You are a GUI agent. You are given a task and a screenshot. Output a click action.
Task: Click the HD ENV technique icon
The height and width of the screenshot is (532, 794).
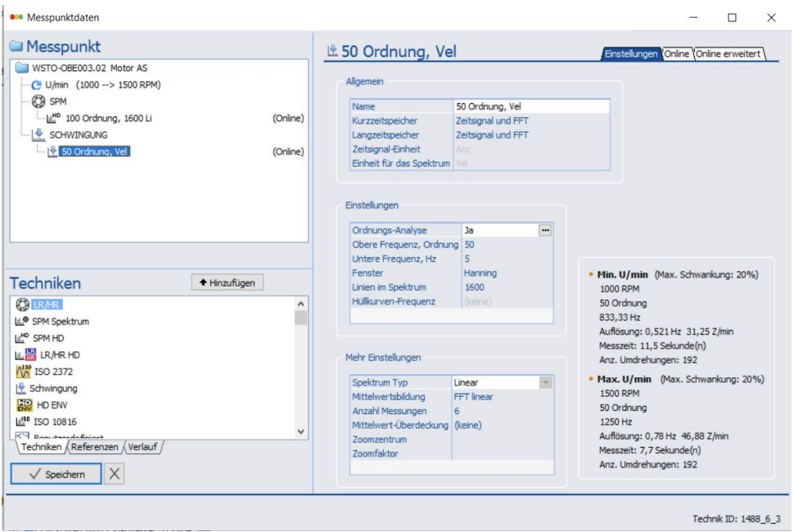(x=23, y=405)
